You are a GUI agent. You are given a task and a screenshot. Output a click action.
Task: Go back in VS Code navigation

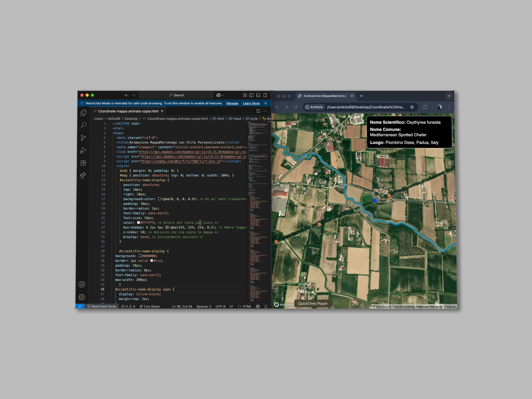pyautogui.click(x=126, y=95)
